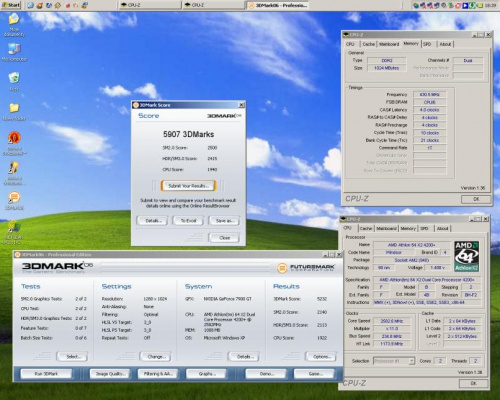500x400 pixels.
Task: Switch to the SPD tab in upper CPU-Z
Action: [x=427, y=44]
